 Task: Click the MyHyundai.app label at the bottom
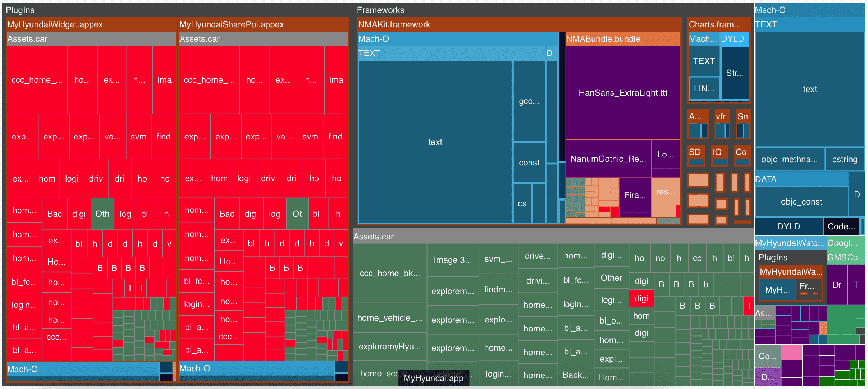point(433,378)
